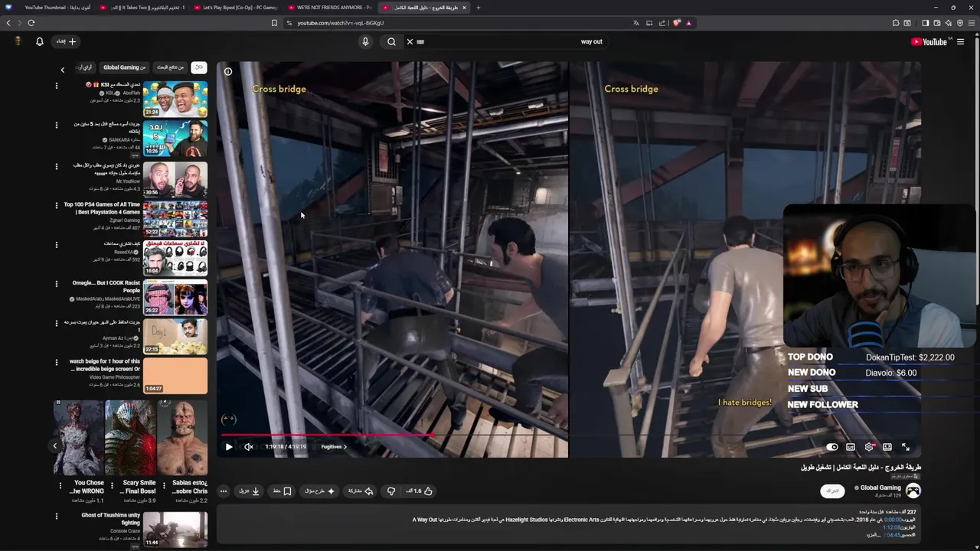Open more actions menu beside download
This screenshot has width=980, height=551.
[224, 491]
